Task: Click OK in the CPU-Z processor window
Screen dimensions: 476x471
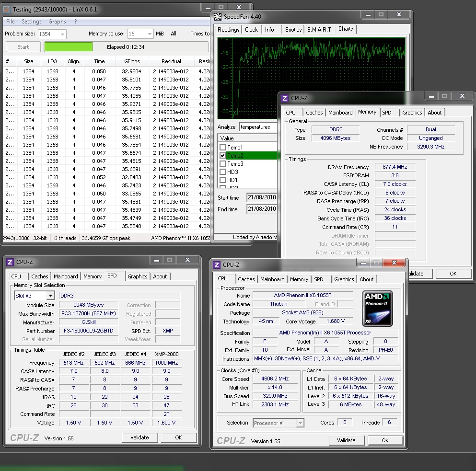Action: tap(385, 440)
